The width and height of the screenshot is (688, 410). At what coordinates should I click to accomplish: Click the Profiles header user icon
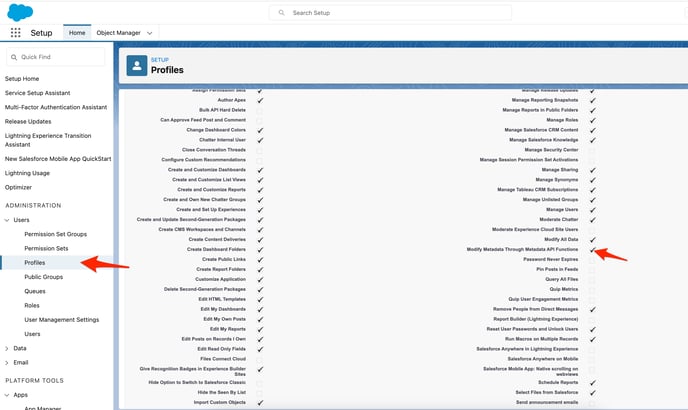pyautogui.click(x=137, y=66)
